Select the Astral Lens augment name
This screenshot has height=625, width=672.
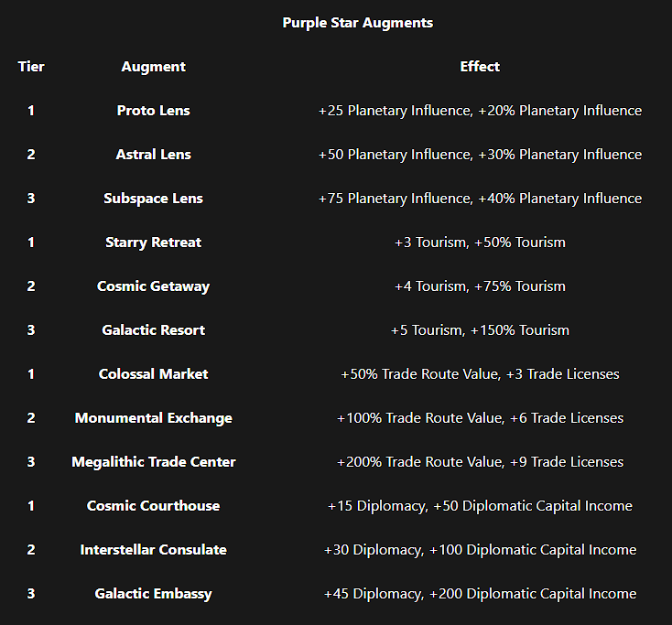coord(153,155)
